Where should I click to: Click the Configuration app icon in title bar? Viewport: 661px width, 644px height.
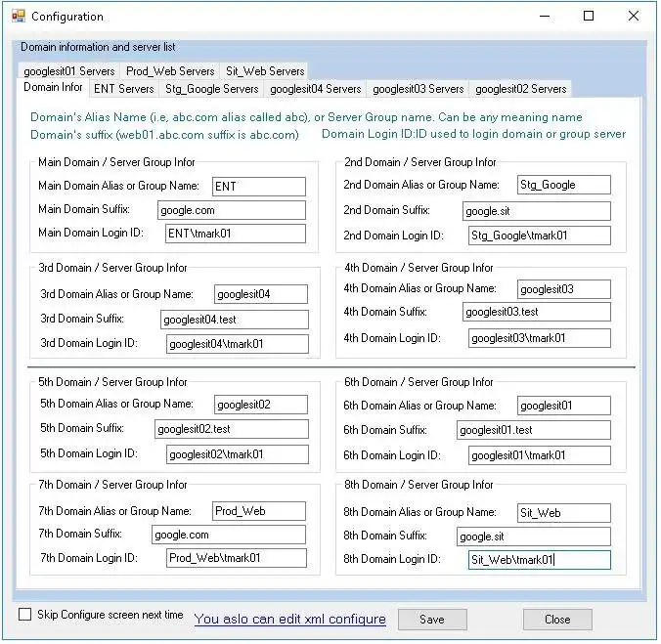19,17
